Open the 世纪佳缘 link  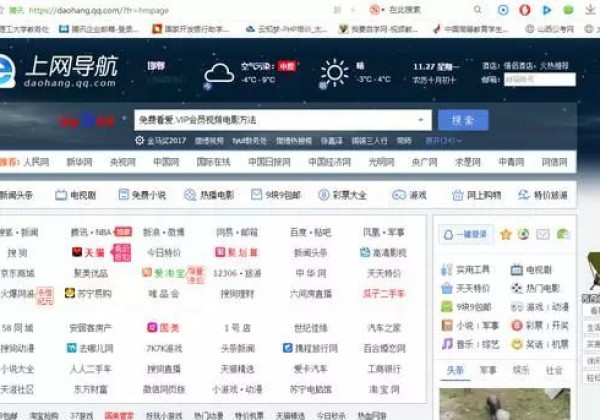tap(310, 328)
